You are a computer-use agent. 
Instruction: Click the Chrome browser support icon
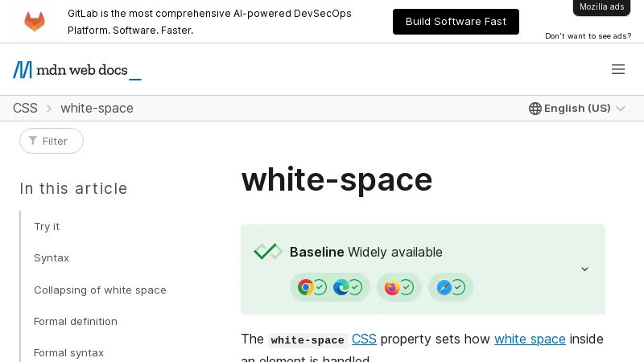coord(306,287)
